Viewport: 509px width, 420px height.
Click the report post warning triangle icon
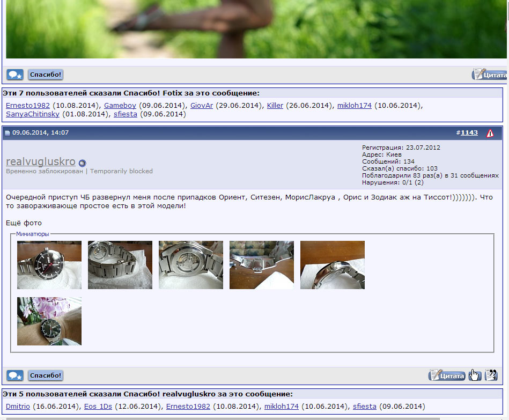click(x=490, y=133)
